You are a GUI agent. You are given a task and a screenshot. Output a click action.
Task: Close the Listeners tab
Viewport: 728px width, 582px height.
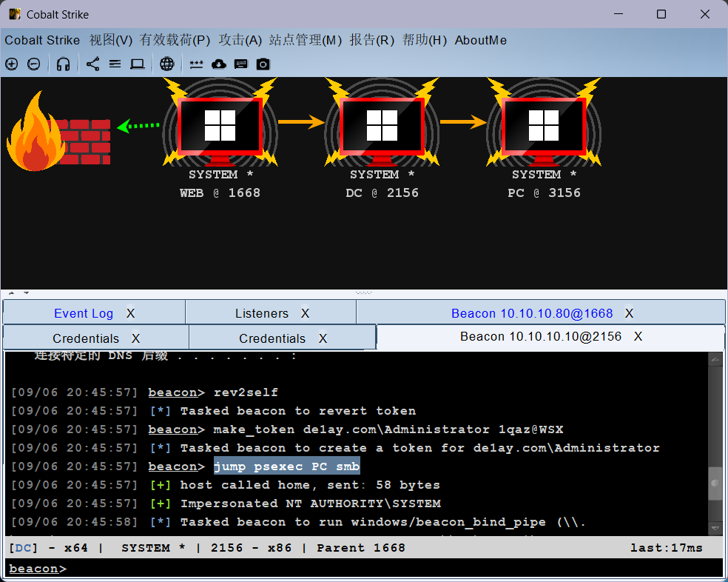pos(305,313)
